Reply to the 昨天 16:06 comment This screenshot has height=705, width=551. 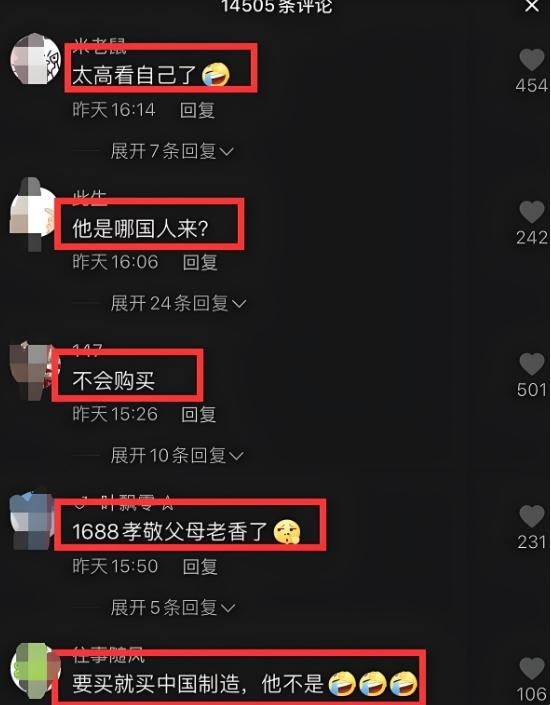point(200,262)
